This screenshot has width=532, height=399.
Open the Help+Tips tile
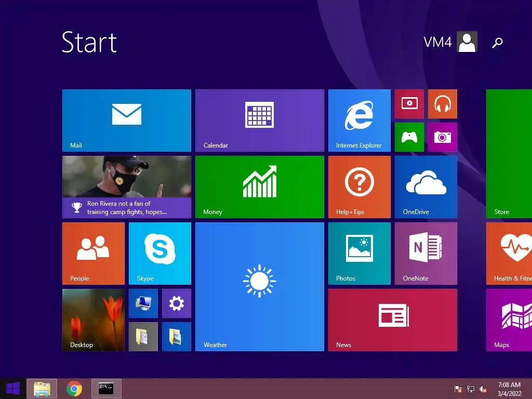coord(360,187)
